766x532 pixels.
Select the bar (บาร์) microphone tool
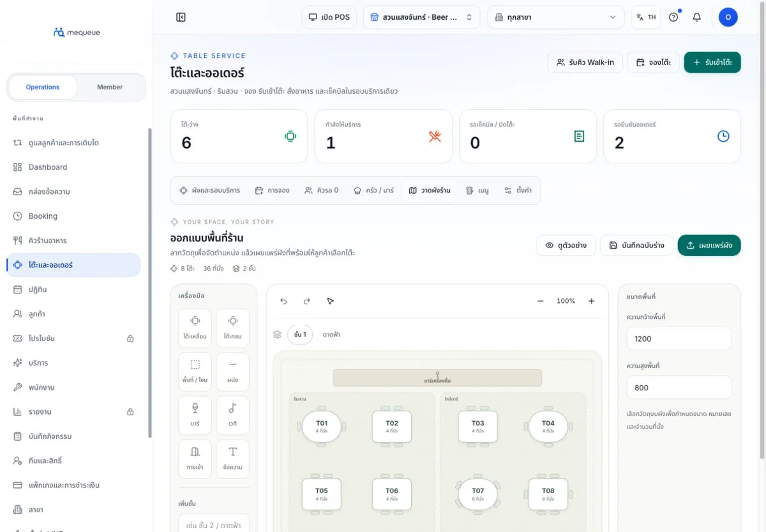pyautogui.click(x=195, y=415)
